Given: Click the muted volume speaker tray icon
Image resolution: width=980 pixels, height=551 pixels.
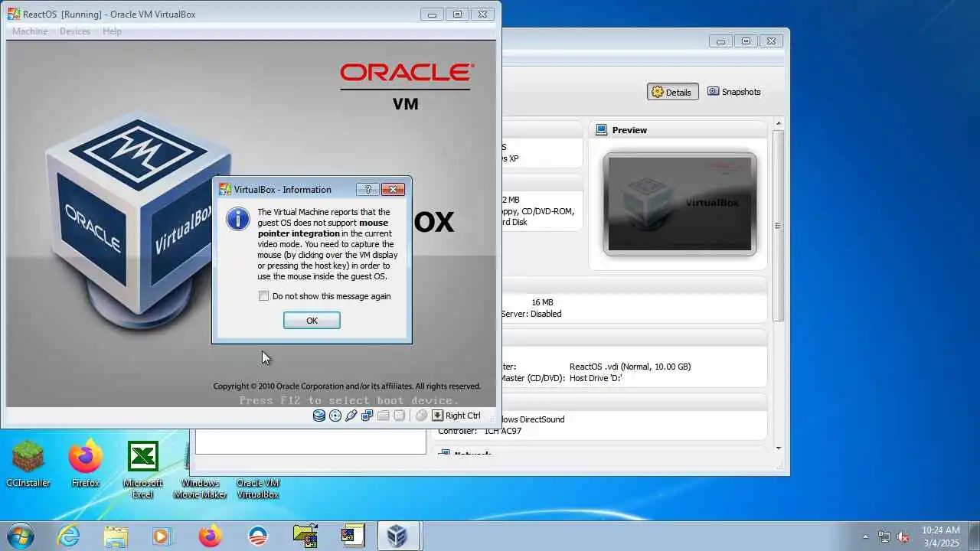Looking at the screenshot, I should 903,536.
